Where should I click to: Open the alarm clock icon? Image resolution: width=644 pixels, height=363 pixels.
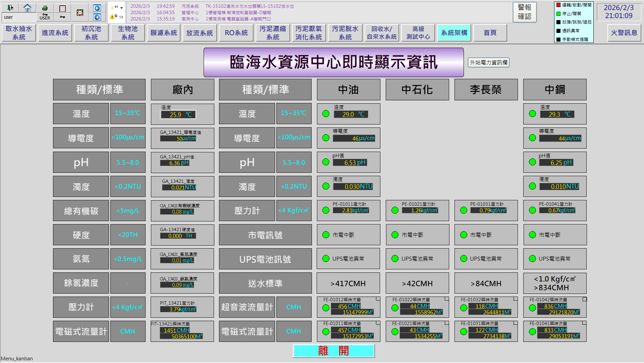80,12
